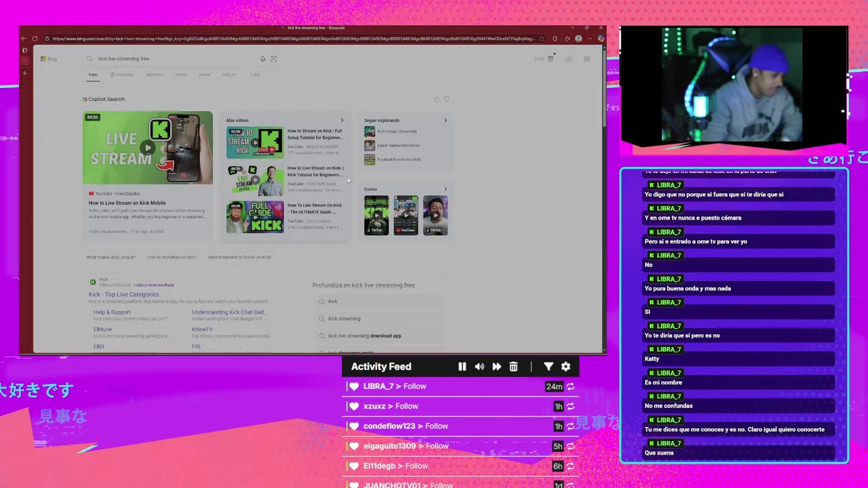Reload the page in browser

(x=36, y=39)
